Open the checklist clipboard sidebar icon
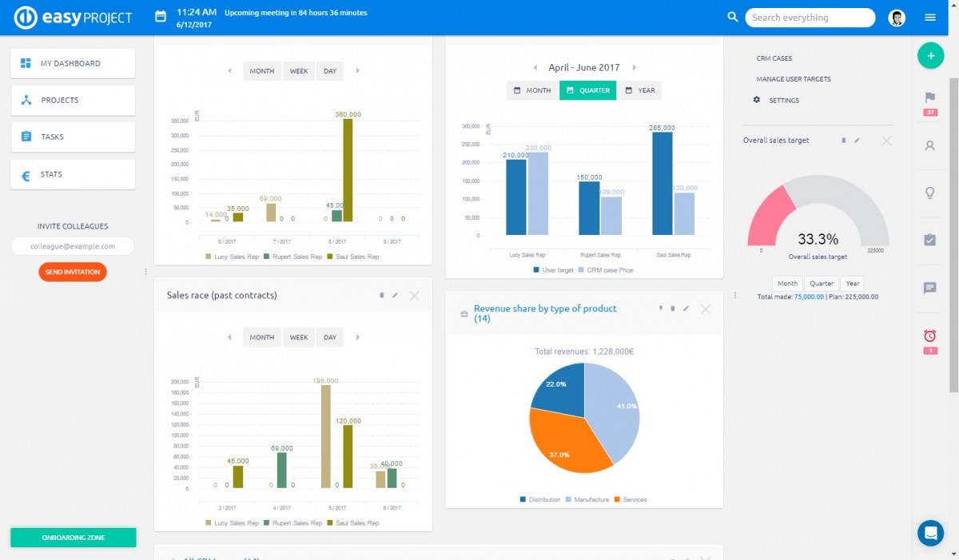Viewport: 959px width, 560px height. pos(930,240)
